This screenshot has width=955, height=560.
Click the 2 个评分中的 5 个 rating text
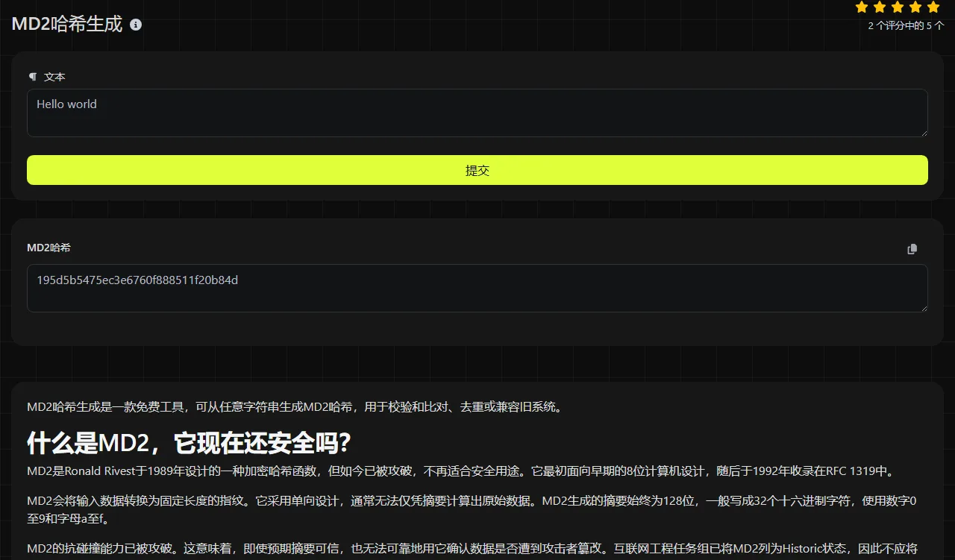coord(906,25)
